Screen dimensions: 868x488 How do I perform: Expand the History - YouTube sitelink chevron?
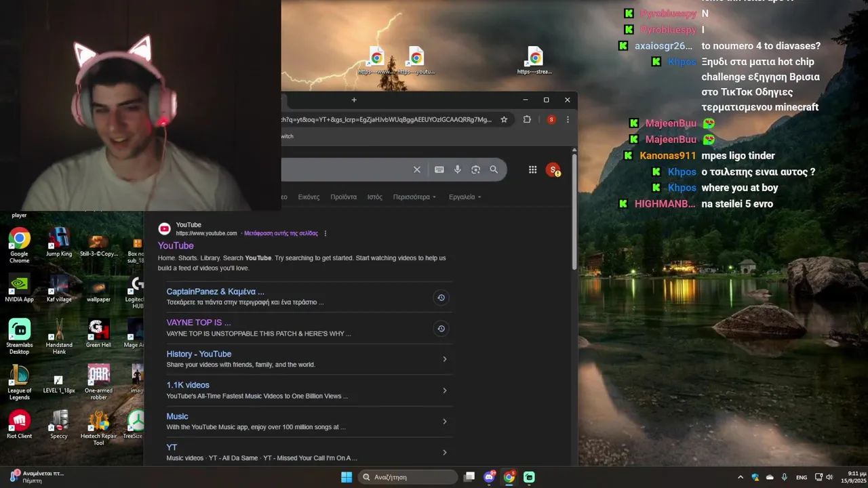(445, 359)
